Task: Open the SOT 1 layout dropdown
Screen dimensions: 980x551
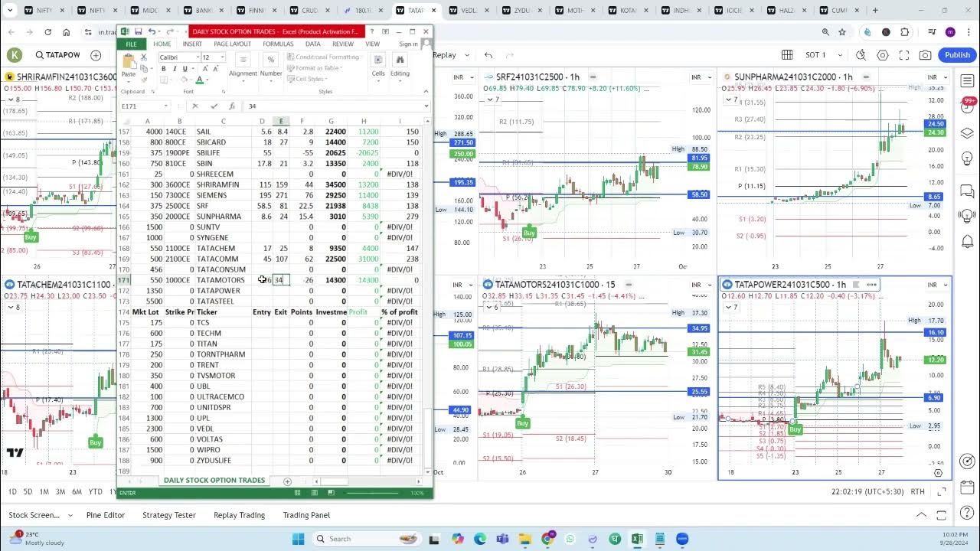Action: click(x=840, y=55)
